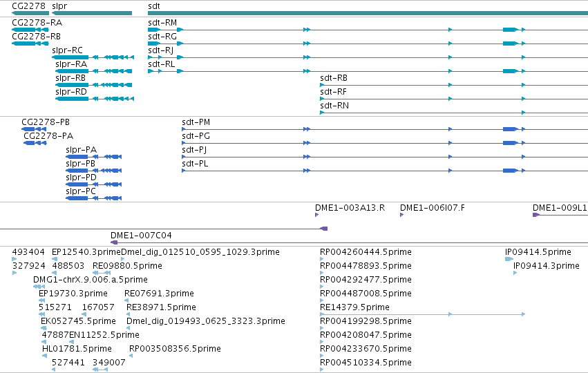Open the RP004487008.5prime EST
The width and height of the screenshot is (588, 373).
point(366,294)
